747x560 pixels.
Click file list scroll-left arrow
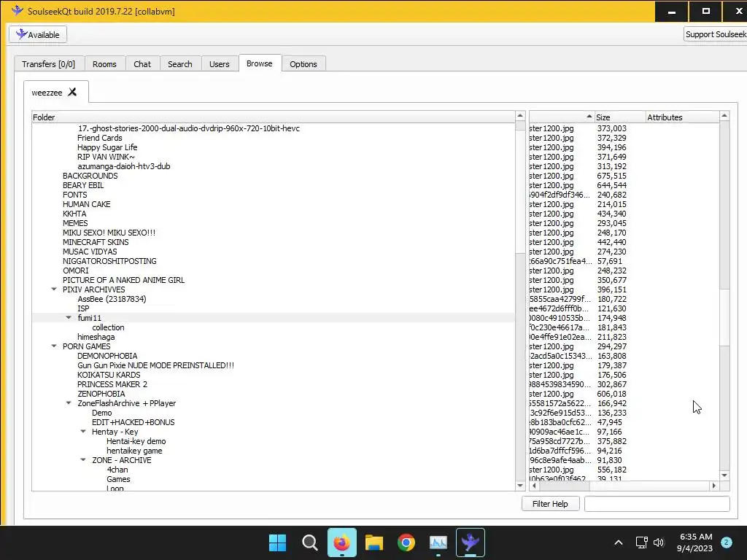coord(534,486)
